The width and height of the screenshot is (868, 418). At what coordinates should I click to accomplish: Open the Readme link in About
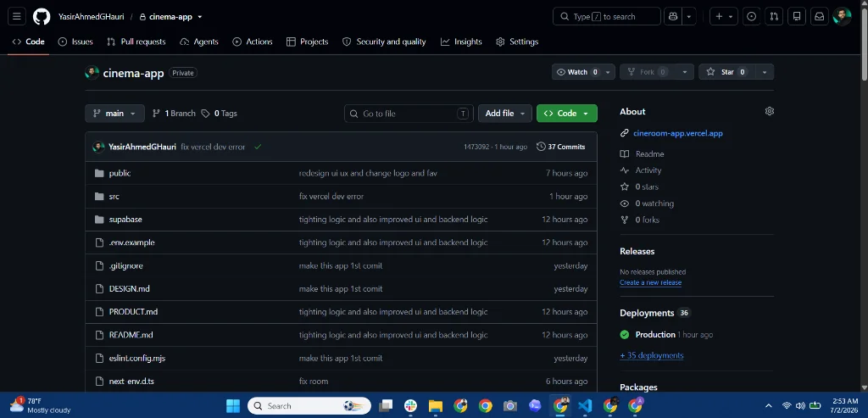pos(649,154)
